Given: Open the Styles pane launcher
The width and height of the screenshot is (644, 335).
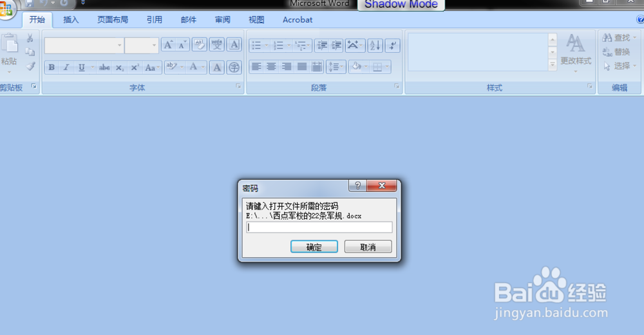Looking at the screenshot, I should pyautogui.click(x=589, y=86).
